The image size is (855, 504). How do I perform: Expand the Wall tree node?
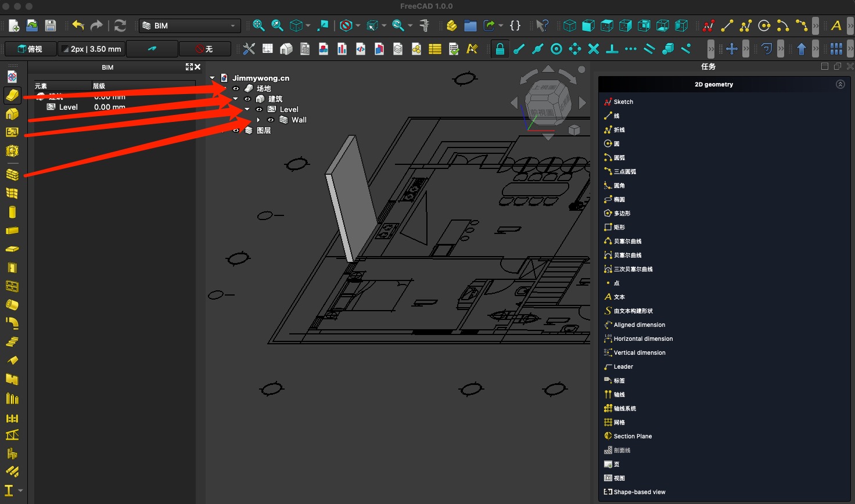(258, 120)
